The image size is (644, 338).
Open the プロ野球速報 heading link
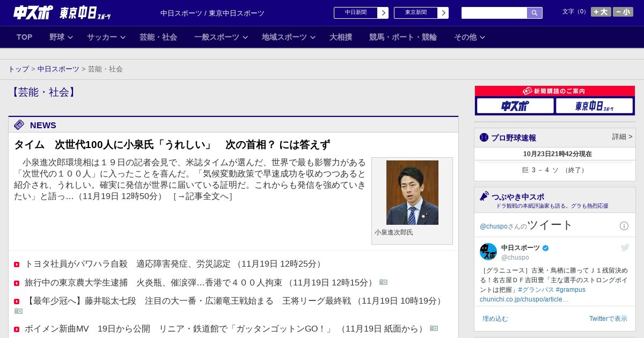pos(514,138)
